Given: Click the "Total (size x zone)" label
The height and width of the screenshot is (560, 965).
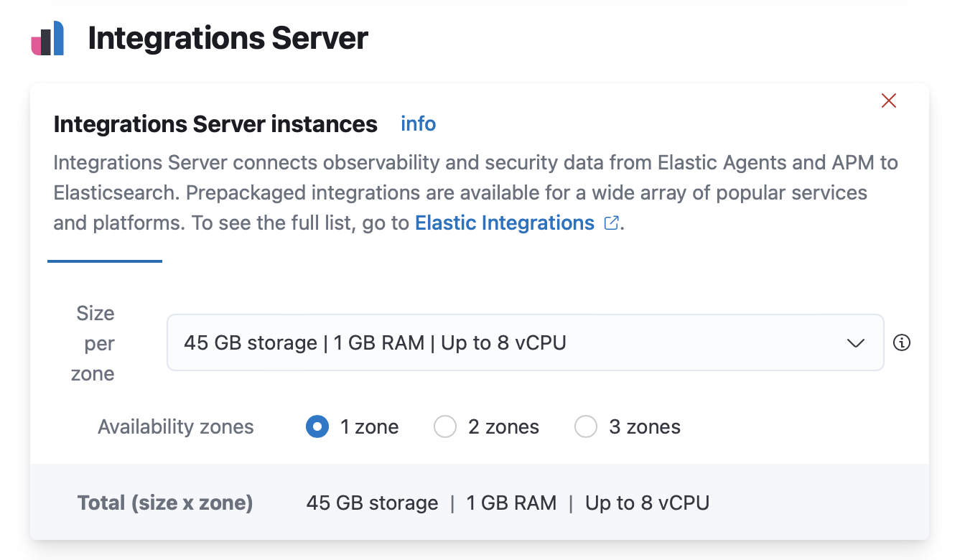Looking at the screenshot, I should pyautogui.click(x=165, y=503).
